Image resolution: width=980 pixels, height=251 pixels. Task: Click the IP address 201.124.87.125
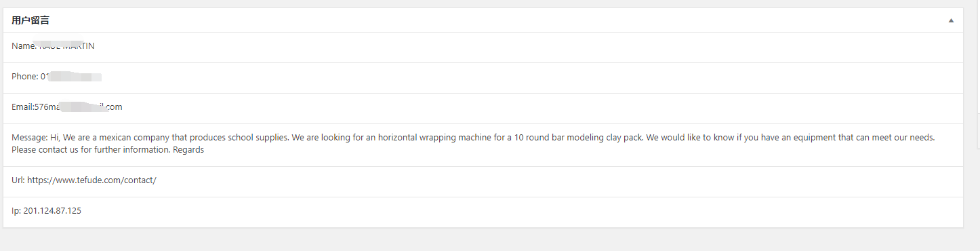click(52, 211)
